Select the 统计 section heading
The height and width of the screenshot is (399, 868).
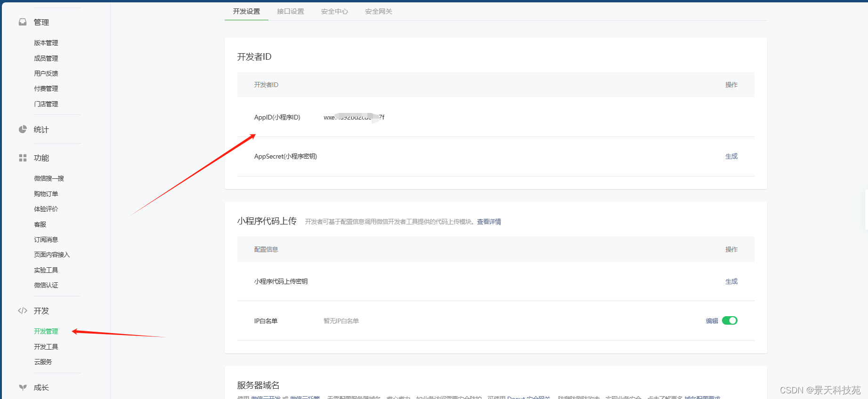pos(41,129)
